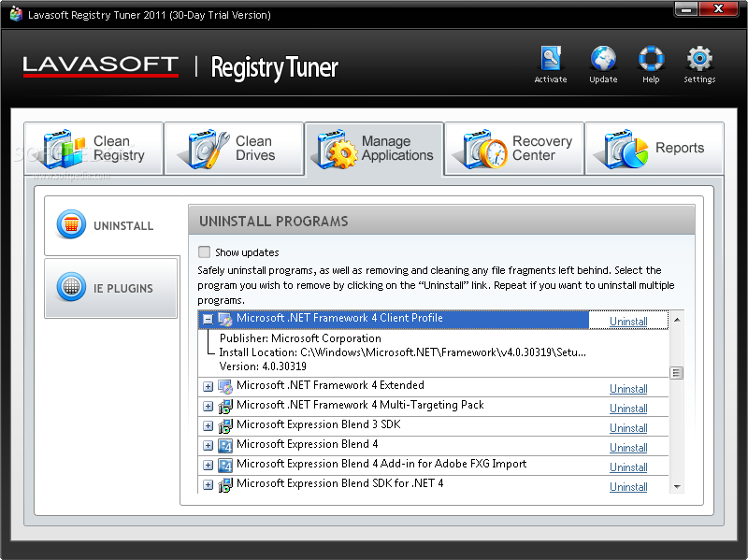The width and height of the screenshot is (748, 560).
Task: Open the Recovery Center tab
Action: [x=514, y=149]
